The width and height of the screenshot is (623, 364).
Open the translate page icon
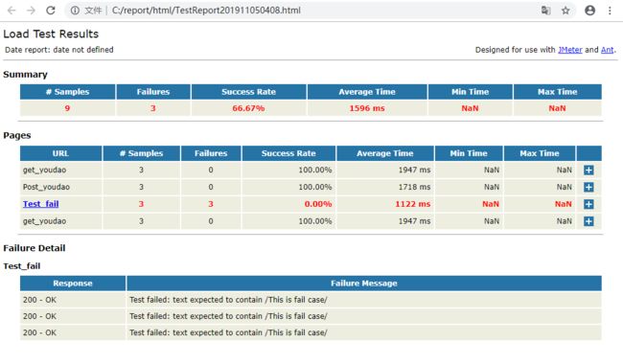pyautogui.click(x=546, y=11)
